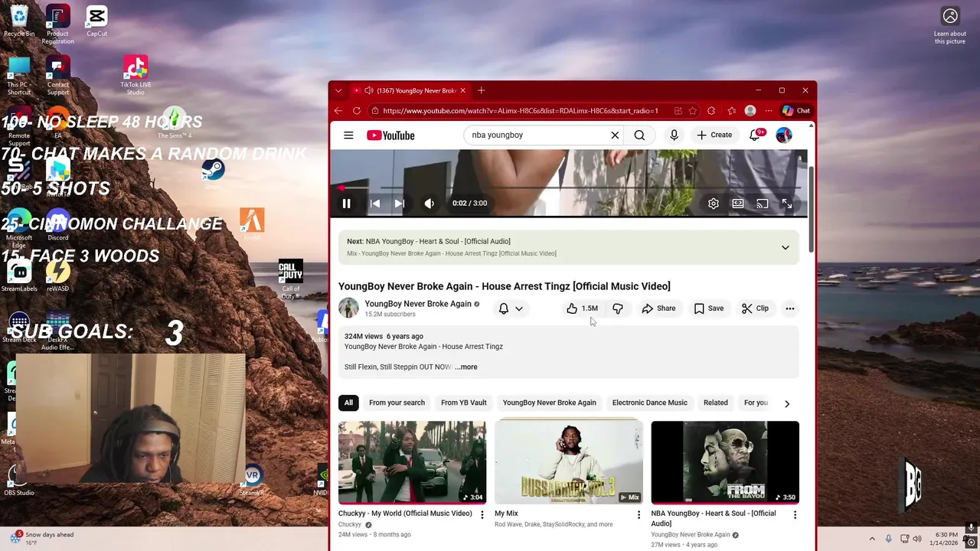Open Recycle Bin on desktop
The height and width of the screenshot is (551, 980).
[19, 21]
